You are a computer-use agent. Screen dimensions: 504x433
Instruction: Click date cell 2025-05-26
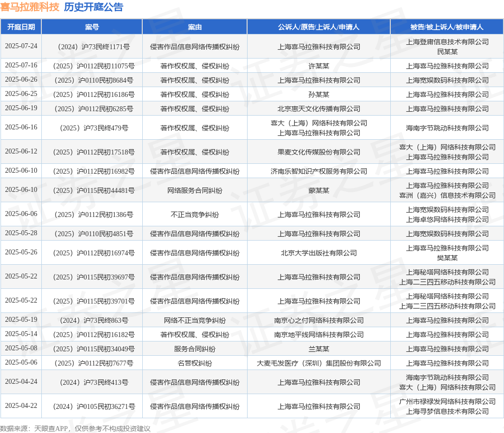(x=21, y=252)
